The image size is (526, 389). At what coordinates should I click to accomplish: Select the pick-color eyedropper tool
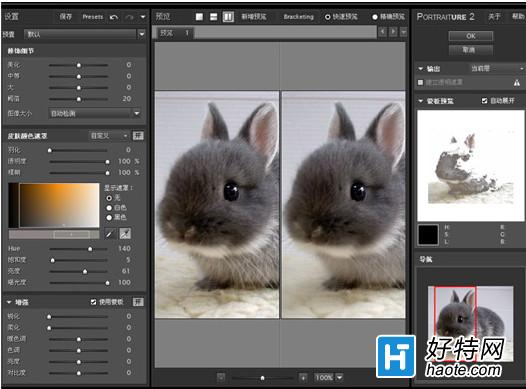[x=110, y=234]
